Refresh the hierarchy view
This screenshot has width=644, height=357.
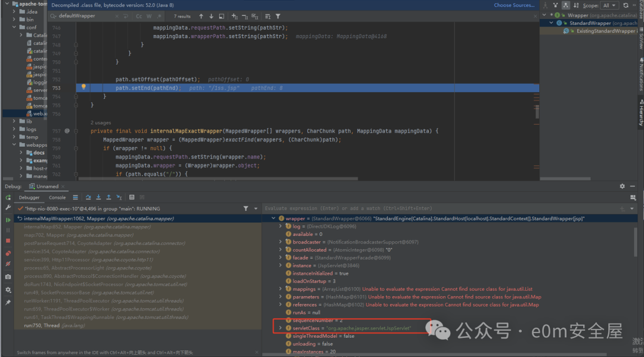coord(626,5)
